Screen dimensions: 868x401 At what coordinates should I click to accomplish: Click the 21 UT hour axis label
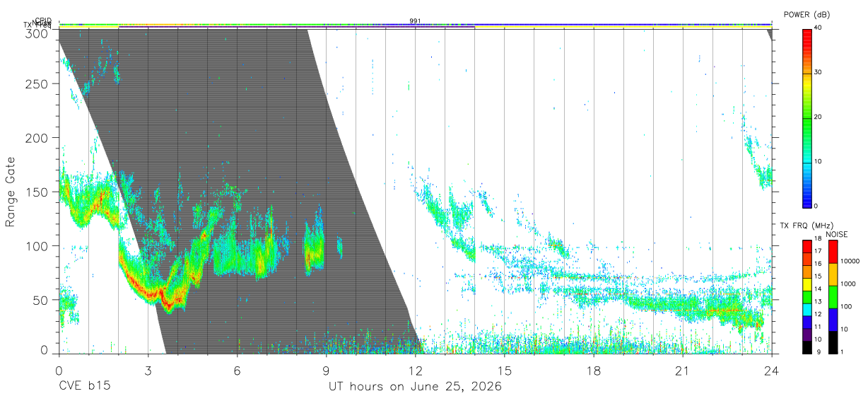tap(683, 370)
